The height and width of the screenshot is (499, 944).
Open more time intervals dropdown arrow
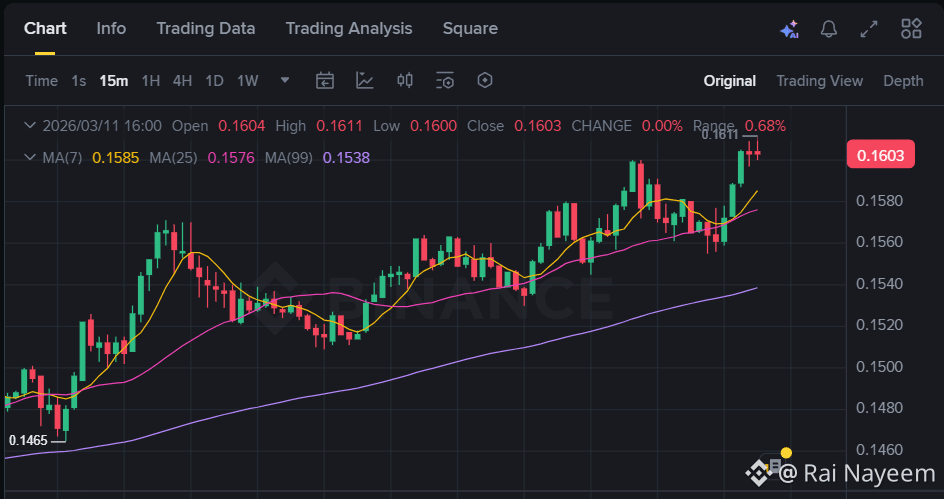tap(285, 80)
